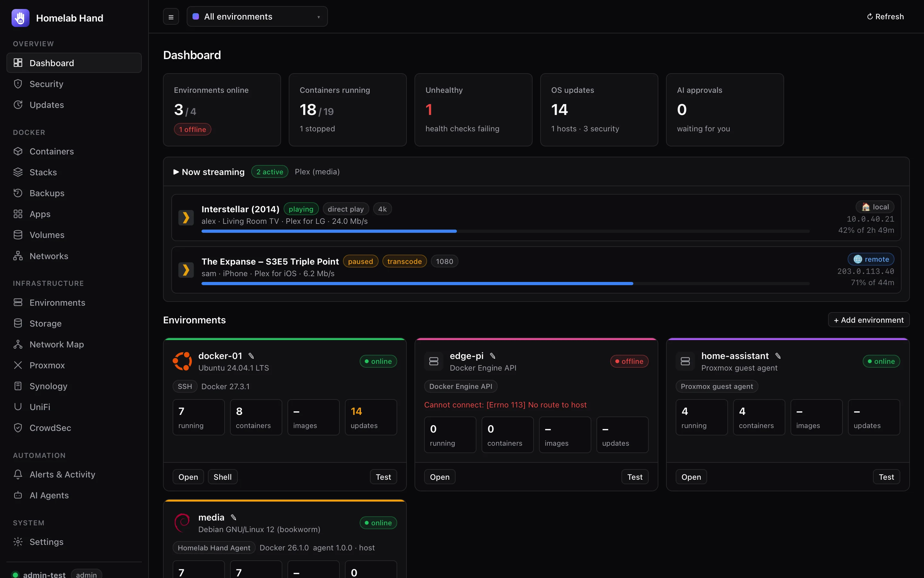
Task: Open the Stacks menu item
Action: pos(74,172)
